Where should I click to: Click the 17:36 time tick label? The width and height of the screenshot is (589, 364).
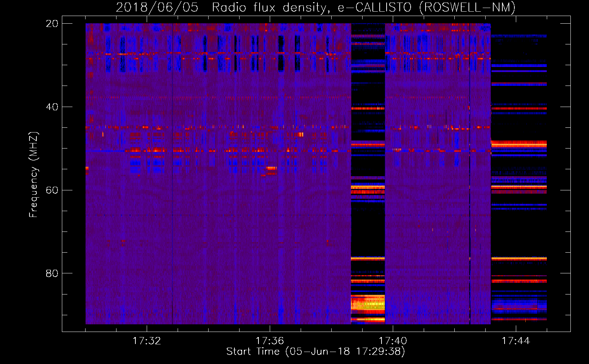[270, 341]
